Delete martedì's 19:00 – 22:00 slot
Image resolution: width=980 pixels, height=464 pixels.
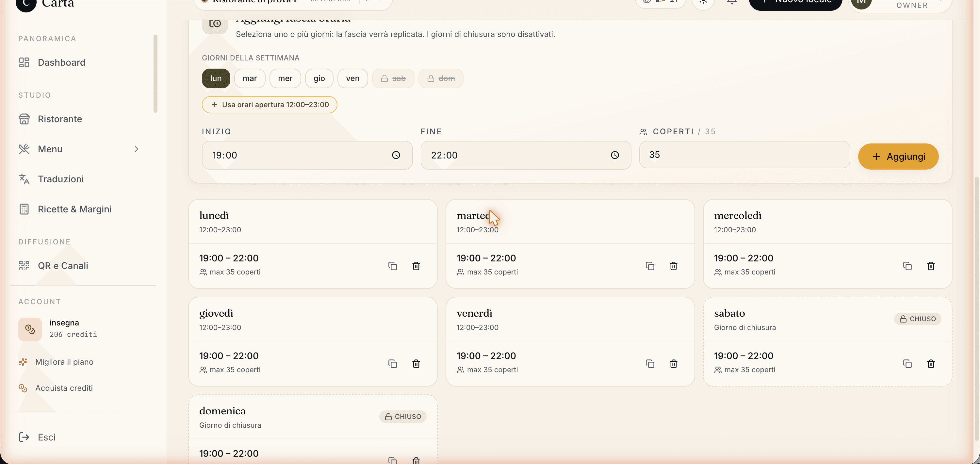674,266
